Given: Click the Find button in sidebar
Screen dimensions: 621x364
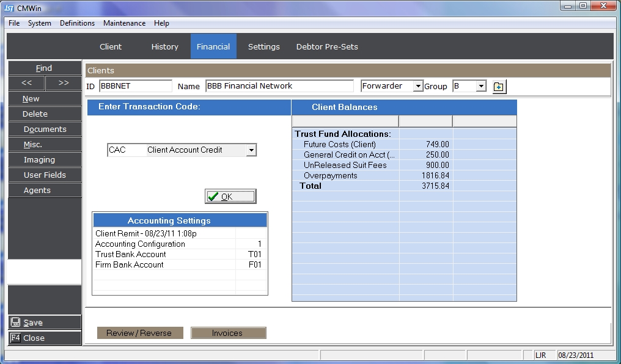Looking at the screenshot, I should (44, 68).
